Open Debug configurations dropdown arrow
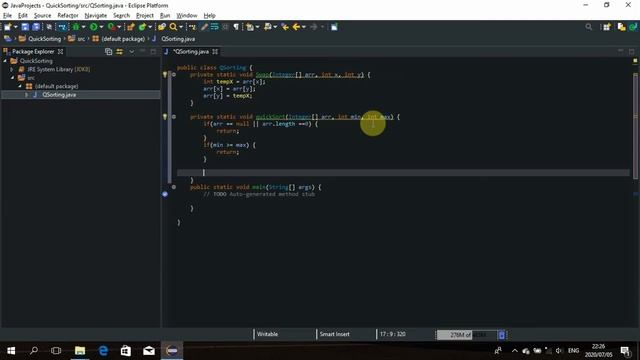 tap(84, 27)
